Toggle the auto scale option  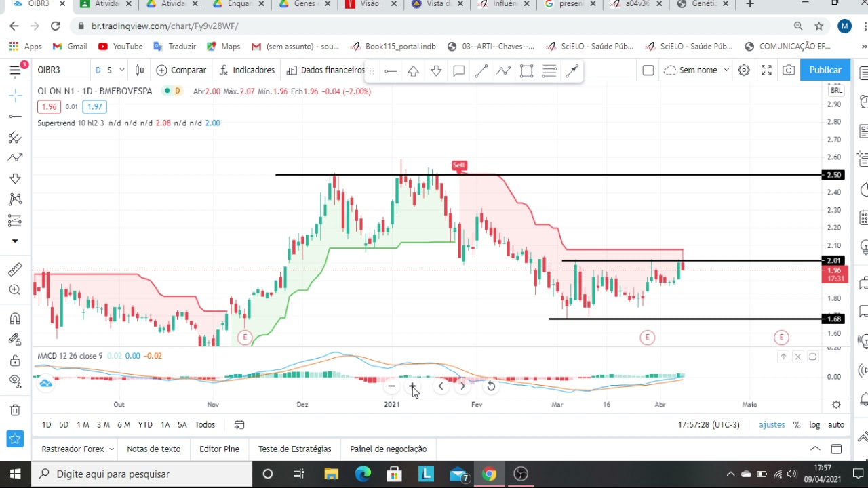point(836,424)
